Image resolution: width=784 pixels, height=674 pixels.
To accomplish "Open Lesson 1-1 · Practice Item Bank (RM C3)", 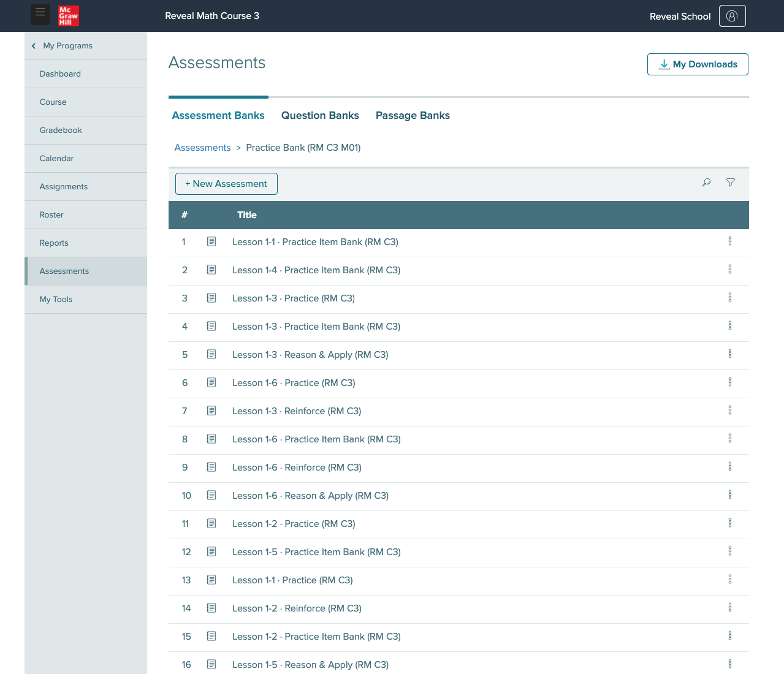I will tap(315, 242).
